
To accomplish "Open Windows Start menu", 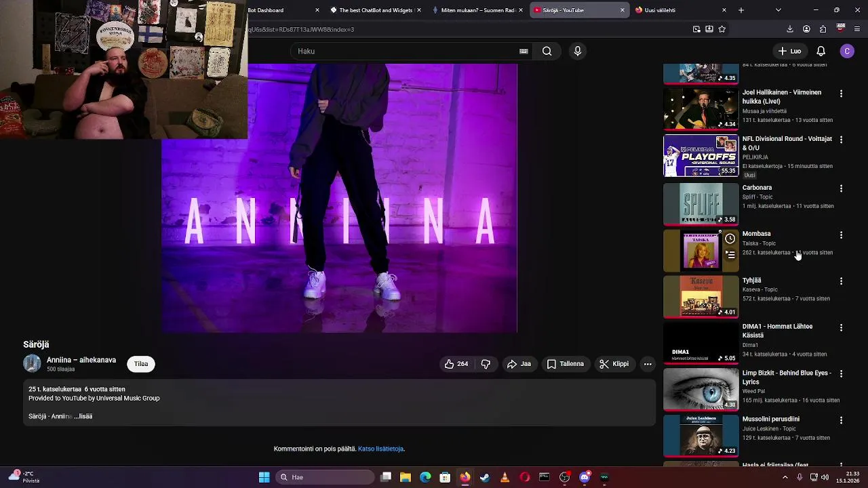I will [x=264, y=477].
